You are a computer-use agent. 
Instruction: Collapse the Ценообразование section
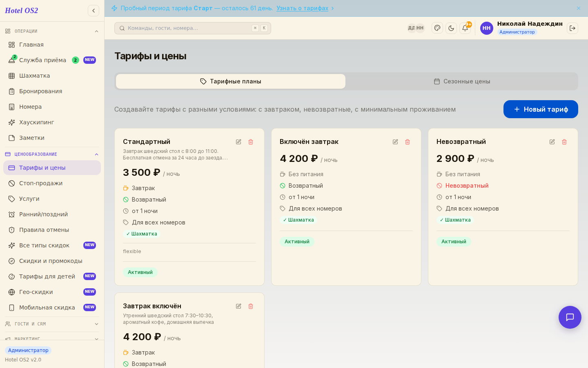tap(96, 155)
